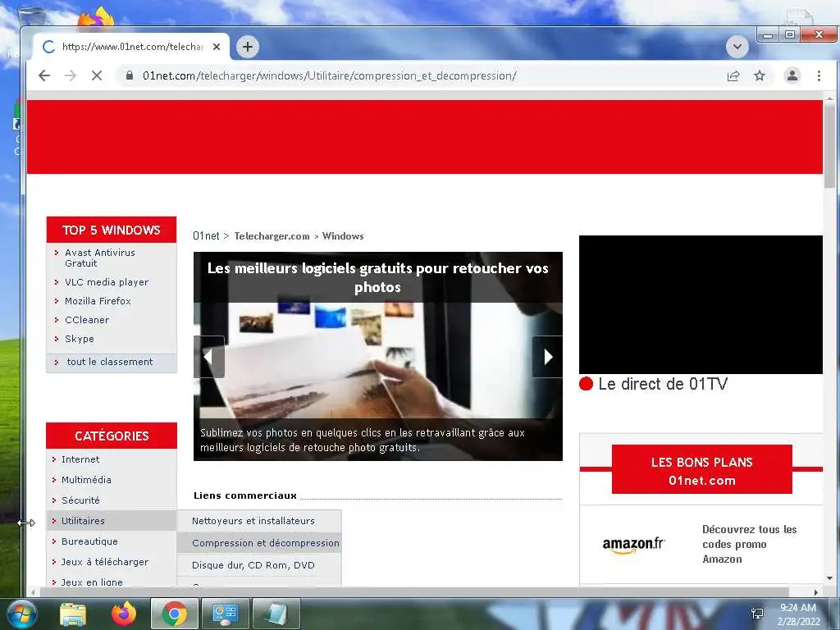Click the address bar URL

(330, 75)
